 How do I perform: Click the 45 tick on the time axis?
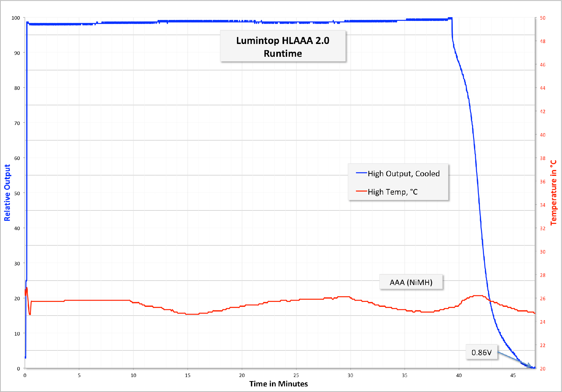click(513, 375)
